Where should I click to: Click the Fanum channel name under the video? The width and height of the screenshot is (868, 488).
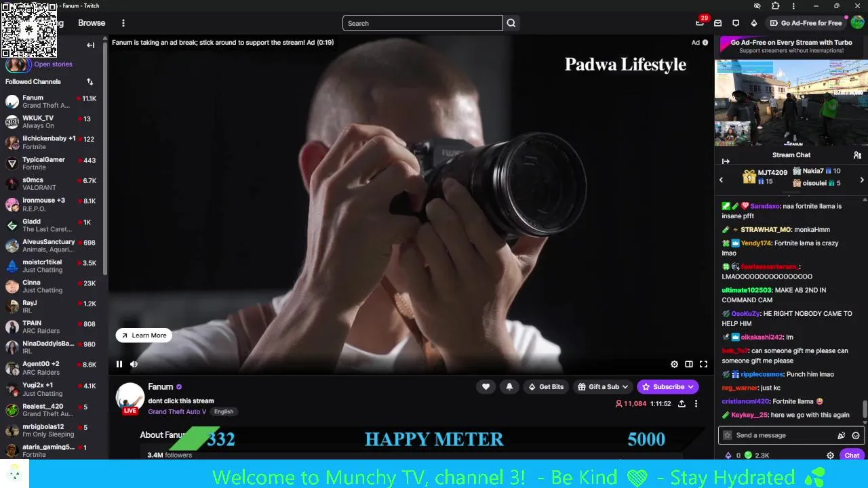[x=161, y=387]
